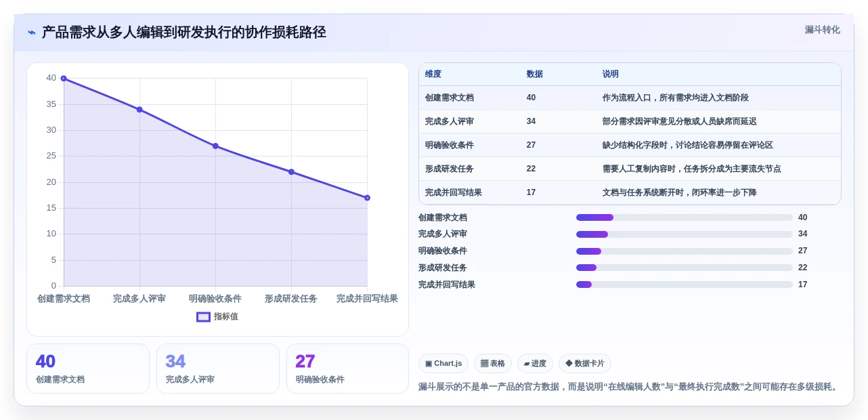Click the footnote text about 多级损耗
Screen dimensions: 868x420
[x=629, y=387]
